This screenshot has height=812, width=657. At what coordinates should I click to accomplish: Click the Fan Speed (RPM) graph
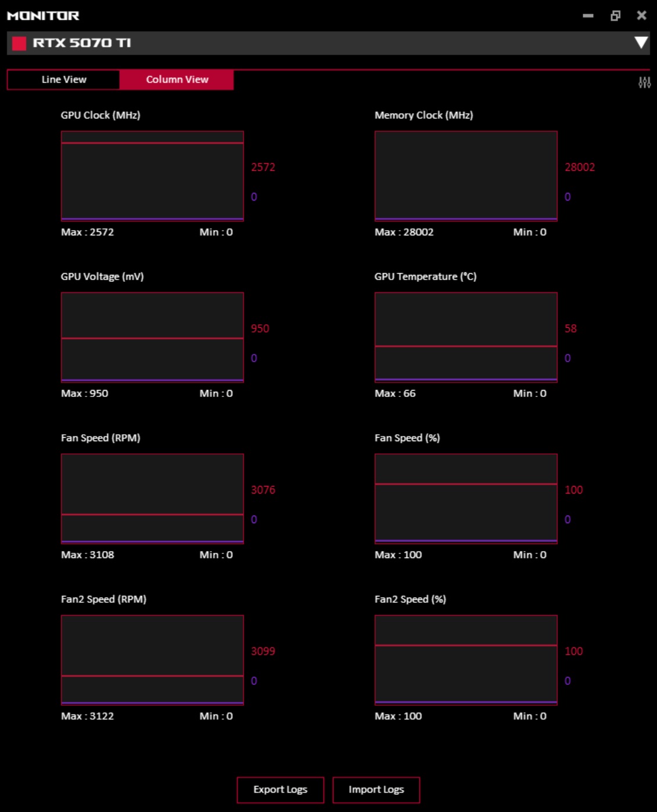(152, 499)
